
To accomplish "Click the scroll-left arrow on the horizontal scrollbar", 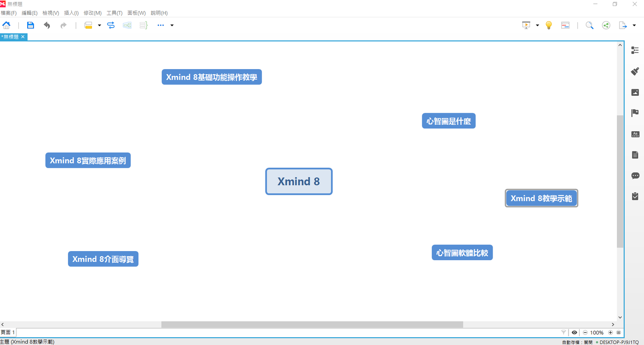I will pyautogui.click(x=3, y=325).
